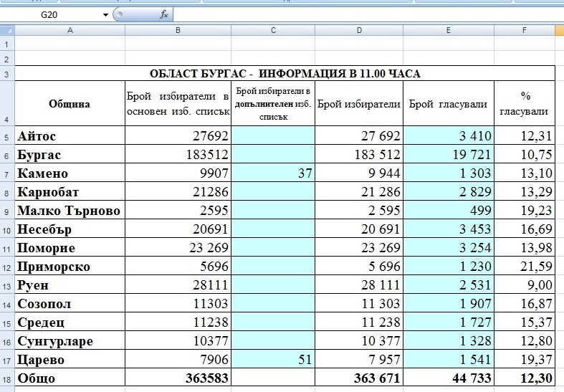Select row 18 header
The height and width of the screenshot is (392, 564).
(x=7, y=378)
